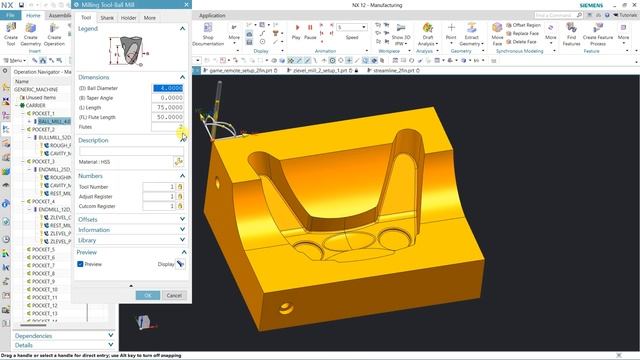640x360 pixels.
Task: Click the Find a Command search icon
Action: click(x=579, y=15)
